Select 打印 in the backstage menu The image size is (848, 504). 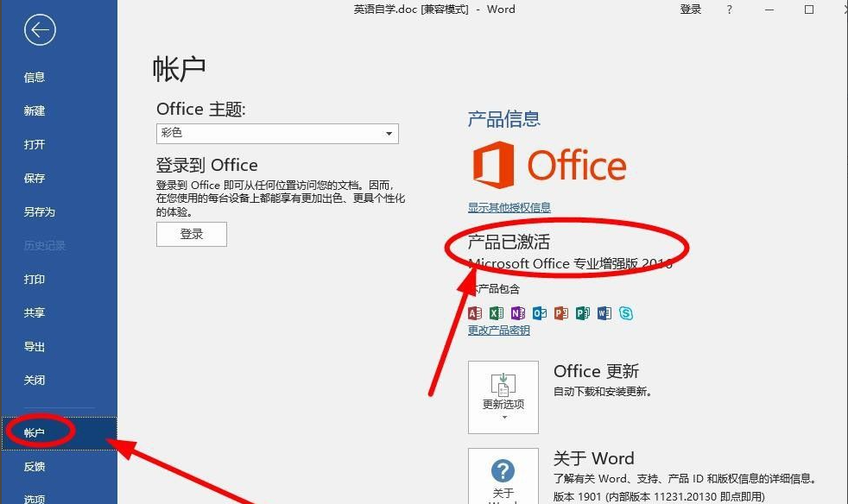pos(35,280)
